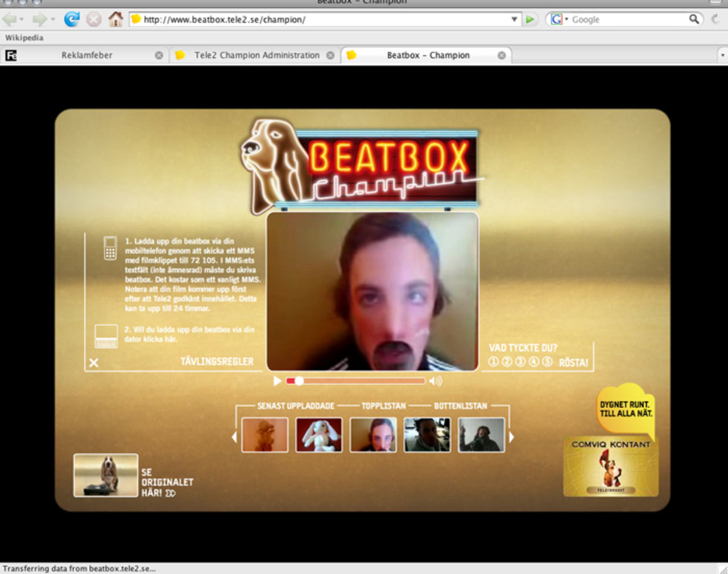Rate the video 3

click(x=520, y=362)
